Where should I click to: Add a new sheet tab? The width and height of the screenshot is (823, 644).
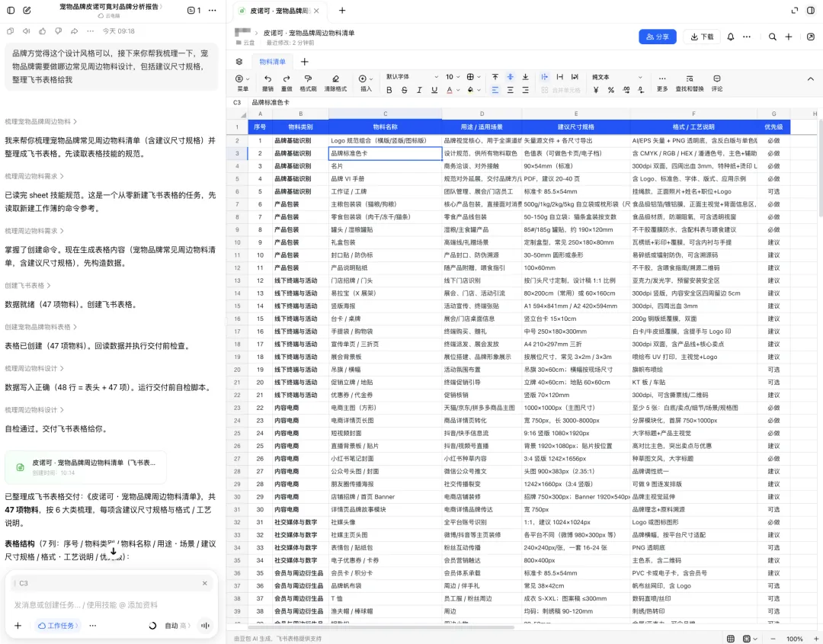pyautogui.click(x=304, y=62)
